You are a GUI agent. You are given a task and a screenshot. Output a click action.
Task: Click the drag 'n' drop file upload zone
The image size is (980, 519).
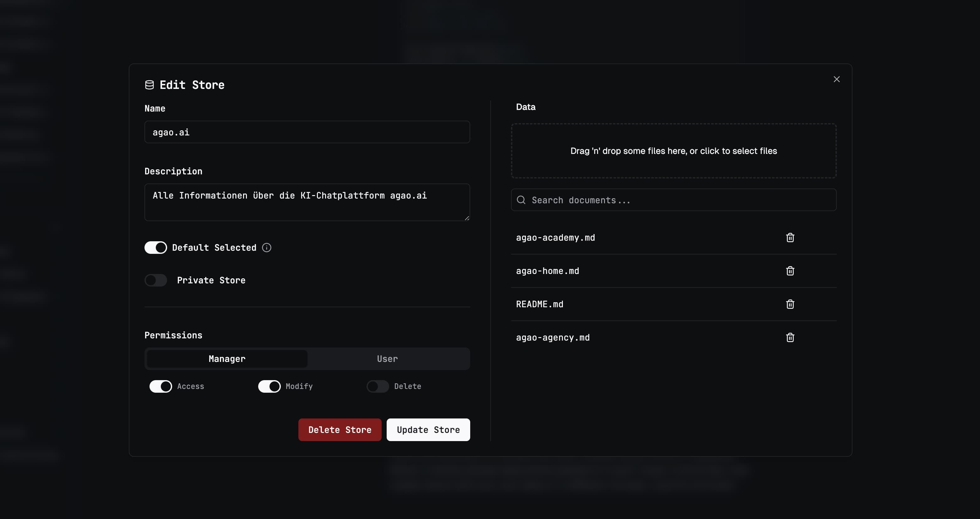click(673, 151)
